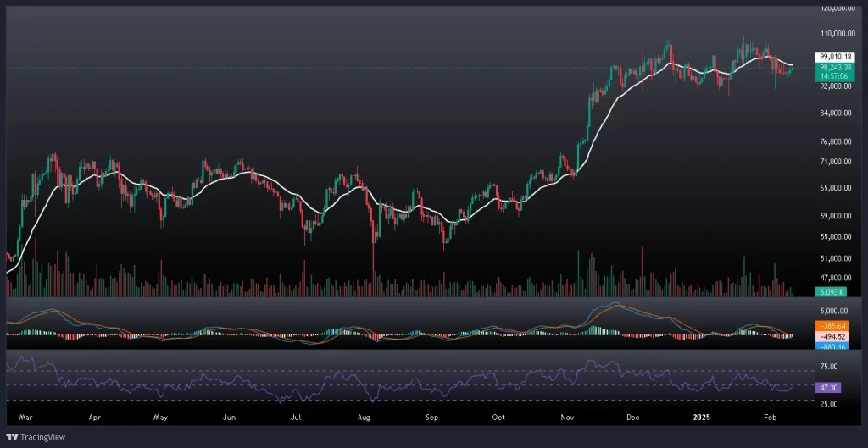This screenshot has width=868, height=448.
Task: Click the TradingView logo icon
Action: [x=12, y=438]
